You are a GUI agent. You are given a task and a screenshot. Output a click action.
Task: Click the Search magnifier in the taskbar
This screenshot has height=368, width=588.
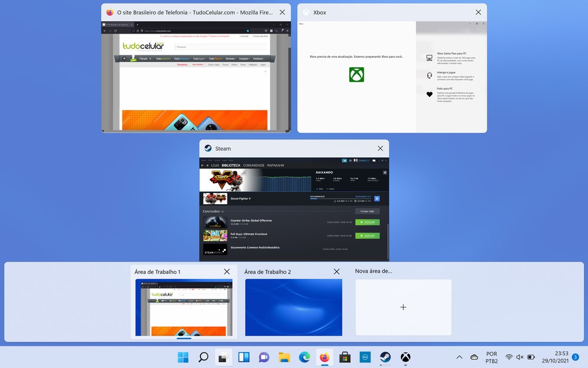[x=203, y=357]
